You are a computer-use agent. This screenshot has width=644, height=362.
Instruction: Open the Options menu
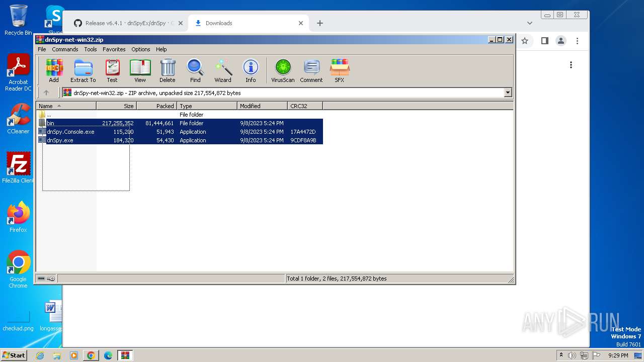point(141,49)
